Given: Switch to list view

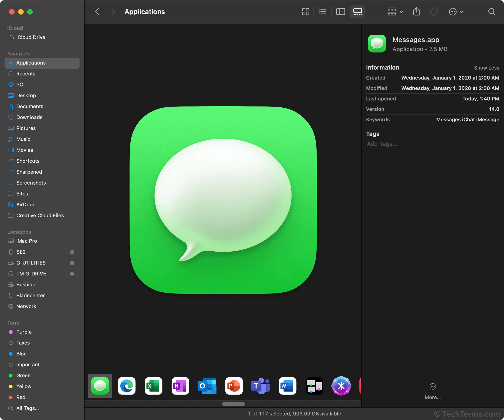Looking at the screenshot, I should pos(322,12).
